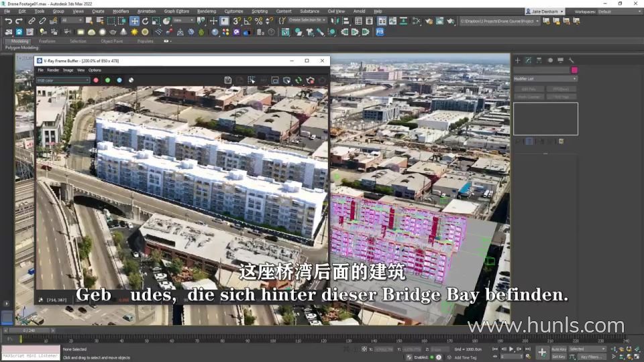644x362 pixels.
Task: Undo the last action in toolbar
Action: (x=8, y=21)
